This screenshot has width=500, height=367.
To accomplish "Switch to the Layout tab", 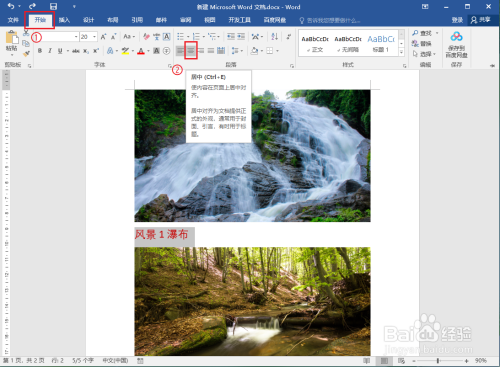I will [x=113, y=20].
